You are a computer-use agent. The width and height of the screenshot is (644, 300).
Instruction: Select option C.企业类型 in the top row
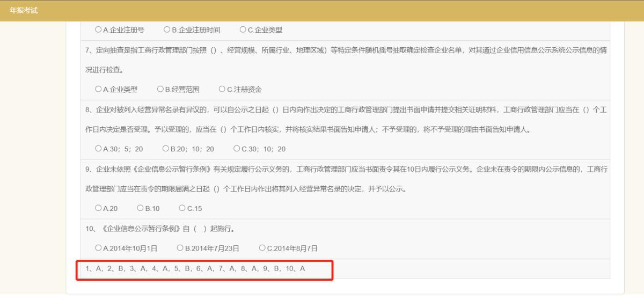coord(243,30)
